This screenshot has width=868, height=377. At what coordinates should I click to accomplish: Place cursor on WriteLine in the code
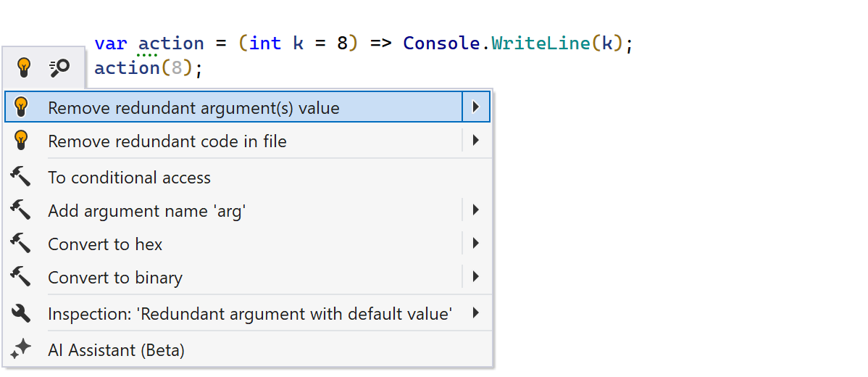(541, 43)
